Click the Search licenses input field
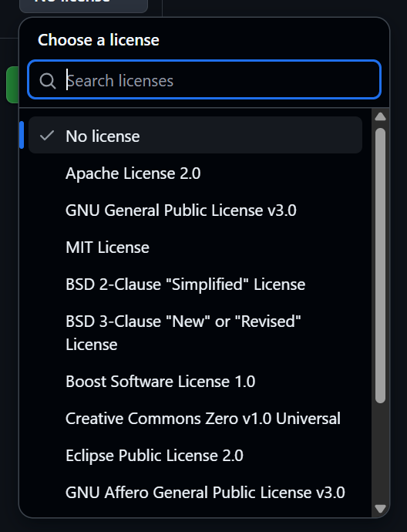Image resolution: width=407 pixels, height=532 pixels. [x=204, y=79]
